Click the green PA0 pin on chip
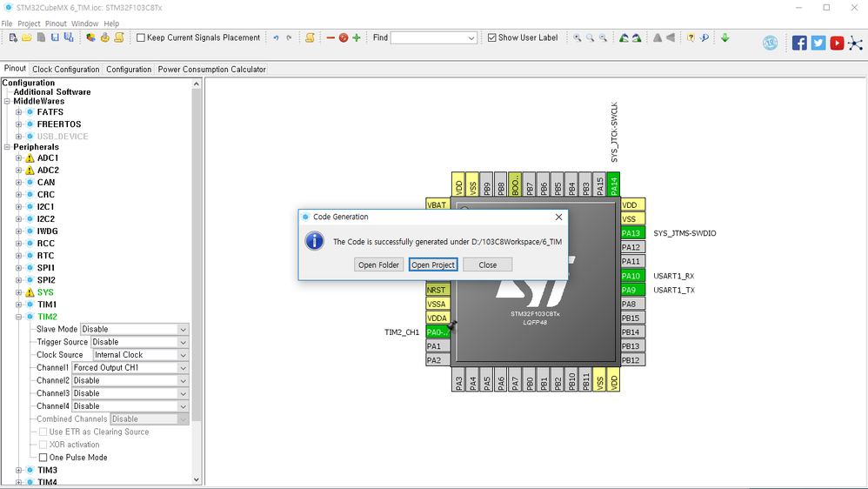Viewport: 868px width, 489px height. pos(437,332)
